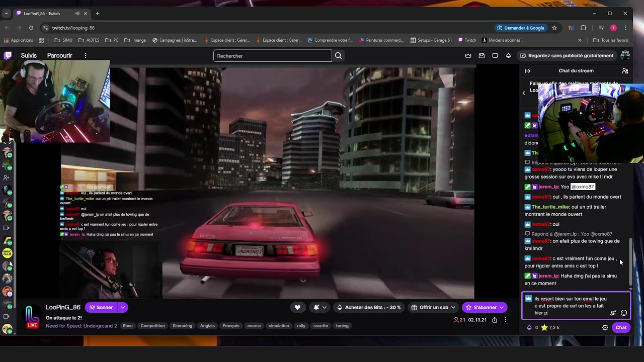Collapse the chat panel
The height and width of the screenshot is (362, 644).
(x=527, y=71)
